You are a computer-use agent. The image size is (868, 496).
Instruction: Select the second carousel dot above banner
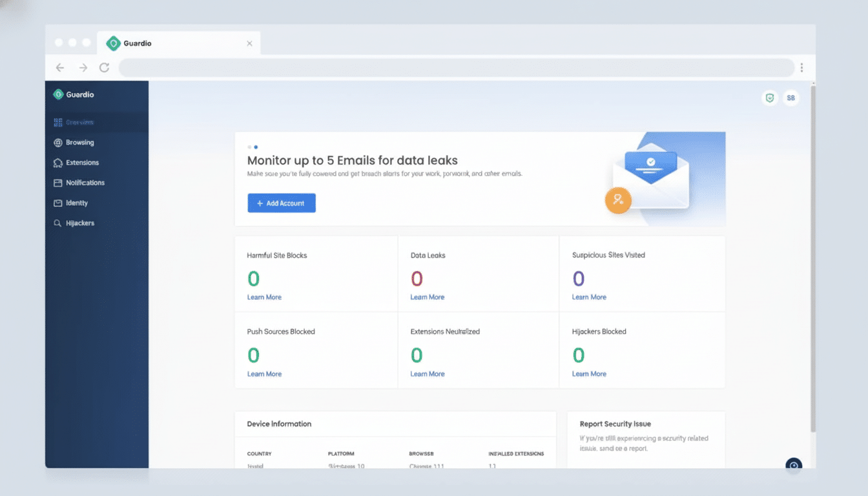256,147
